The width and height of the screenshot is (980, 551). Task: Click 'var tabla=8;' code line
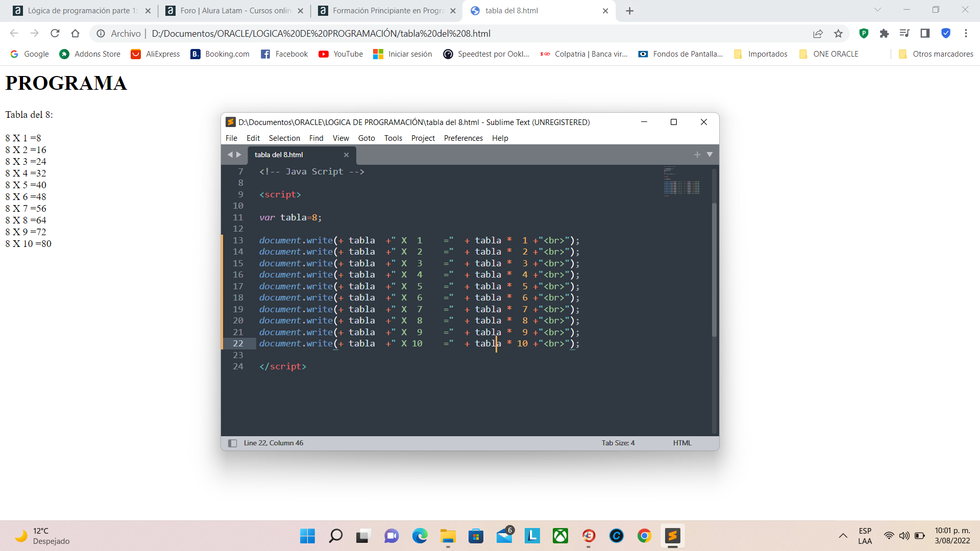[x=290, y=217]
